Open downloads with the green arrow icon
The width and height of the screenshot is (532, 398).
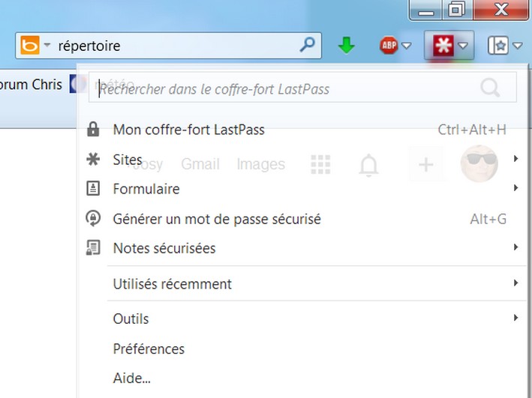point(347,45)
